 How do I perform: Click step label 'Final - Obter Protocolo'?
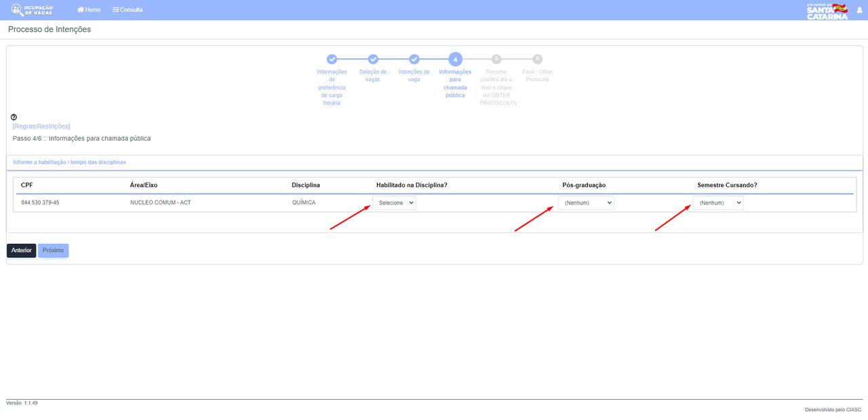point(538,76)
